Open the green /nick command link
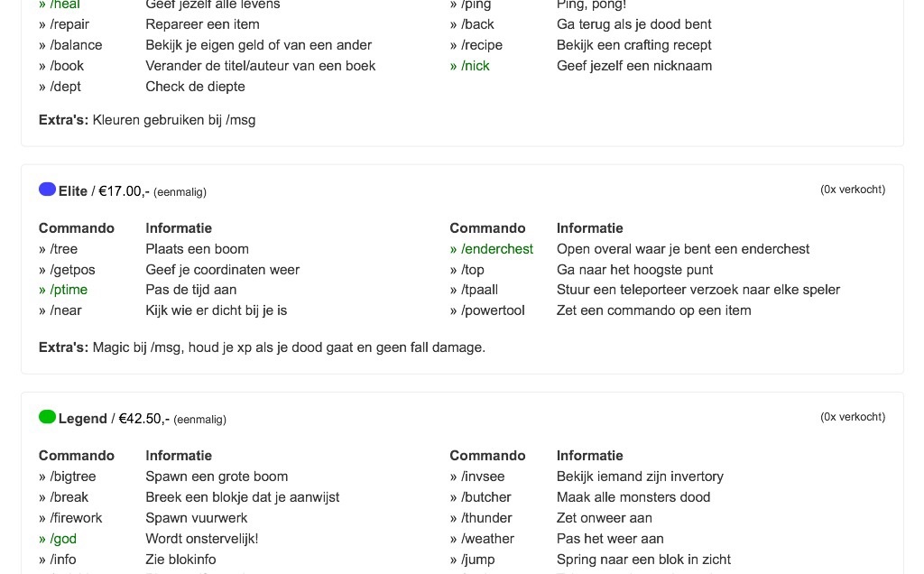 tap(475, 66)
